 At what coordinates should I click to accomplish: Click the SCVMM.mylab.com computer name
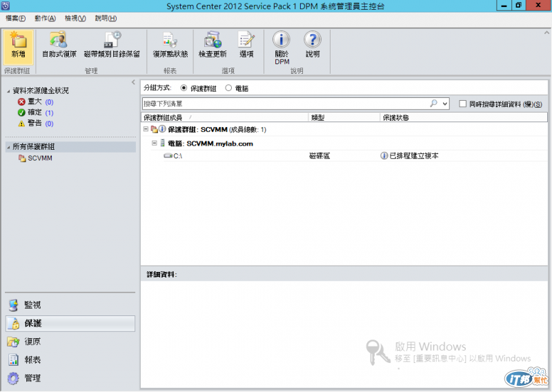click(x=219, y=144)
